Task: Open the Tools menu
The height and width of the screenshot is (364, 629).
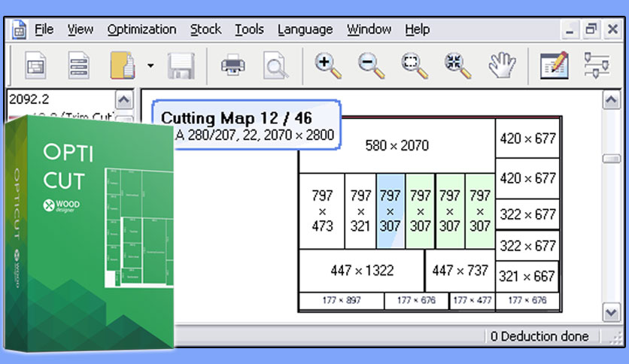Action: click(x=249, y=29)
